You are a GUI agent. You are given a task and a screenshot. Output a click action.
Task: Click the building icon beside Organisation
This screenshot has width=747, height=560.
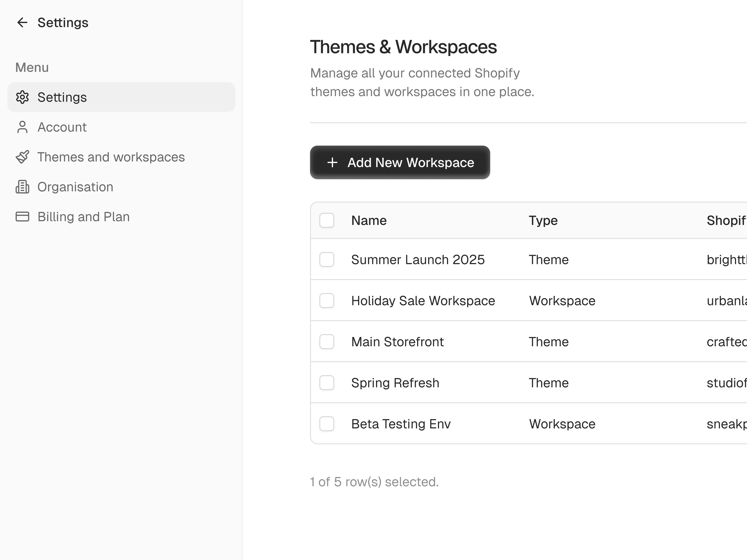pyautogui.click(x=22, y=187)
